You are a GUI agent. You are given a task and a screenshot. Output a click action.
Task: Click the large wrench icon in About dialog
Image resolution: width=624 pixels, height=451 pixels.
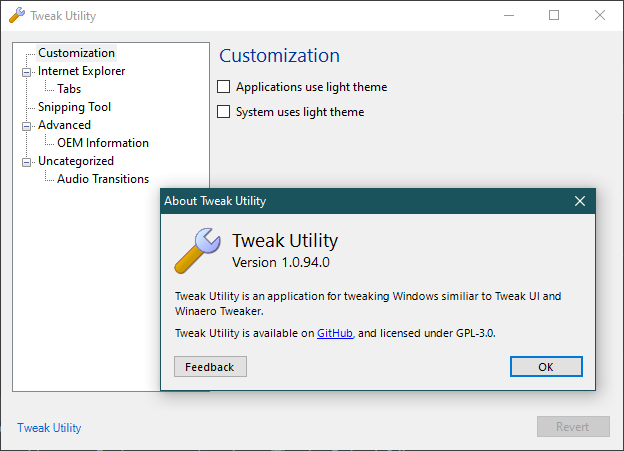tap(197, 251)
